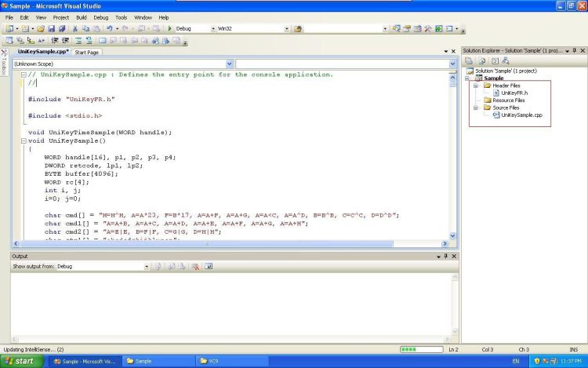Click Solution Explorer Properties icon
Viewport: 588px width, 368px height.
click(x=469, y=60)
